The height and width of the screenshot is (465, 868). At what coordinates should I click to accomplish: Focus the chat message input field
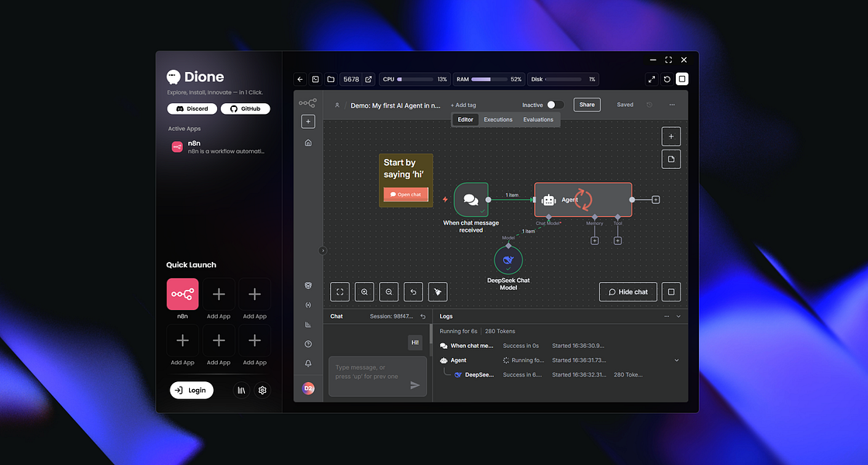coord(377,377)
